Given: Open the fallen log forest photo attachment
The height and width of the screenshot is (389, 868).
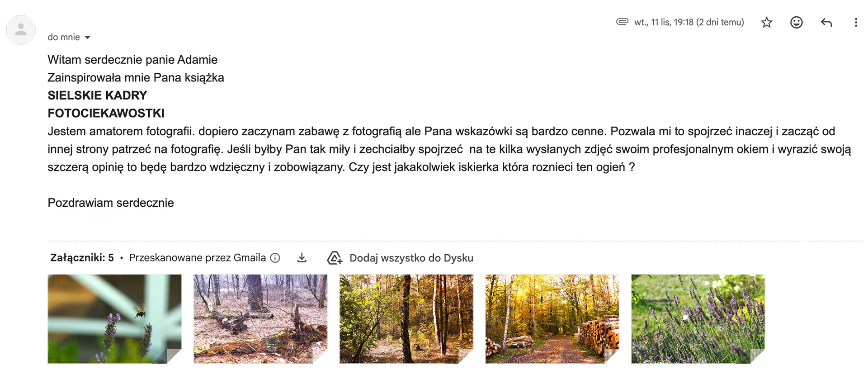Looking at the screenshot, I should coord(260,319).
